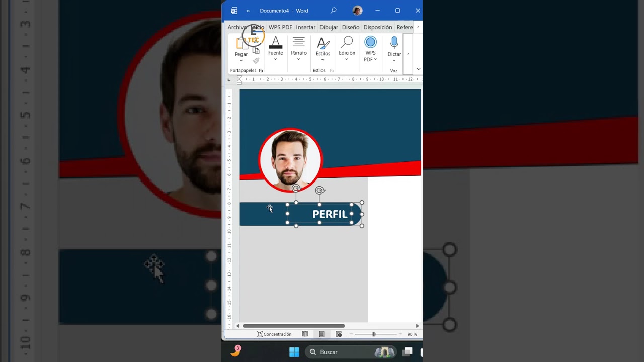Switch to the Disposición tab
The image size is (644, 362).
[378, 27]
